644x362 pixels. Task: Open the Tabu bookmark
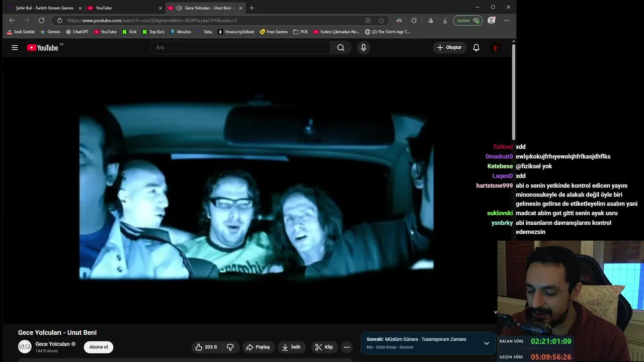[204, 32]
